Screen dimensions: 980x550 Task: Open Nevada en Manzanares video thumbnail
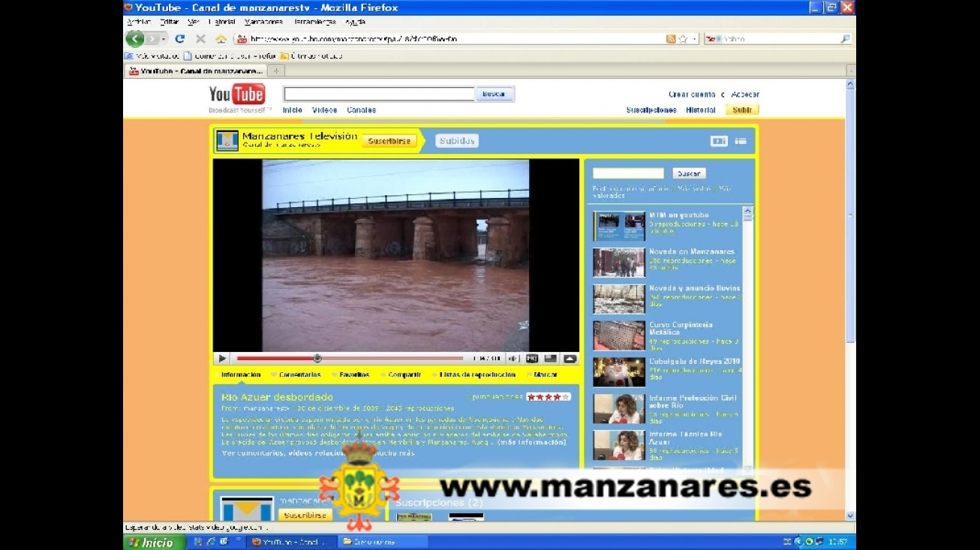click(619, 263)
